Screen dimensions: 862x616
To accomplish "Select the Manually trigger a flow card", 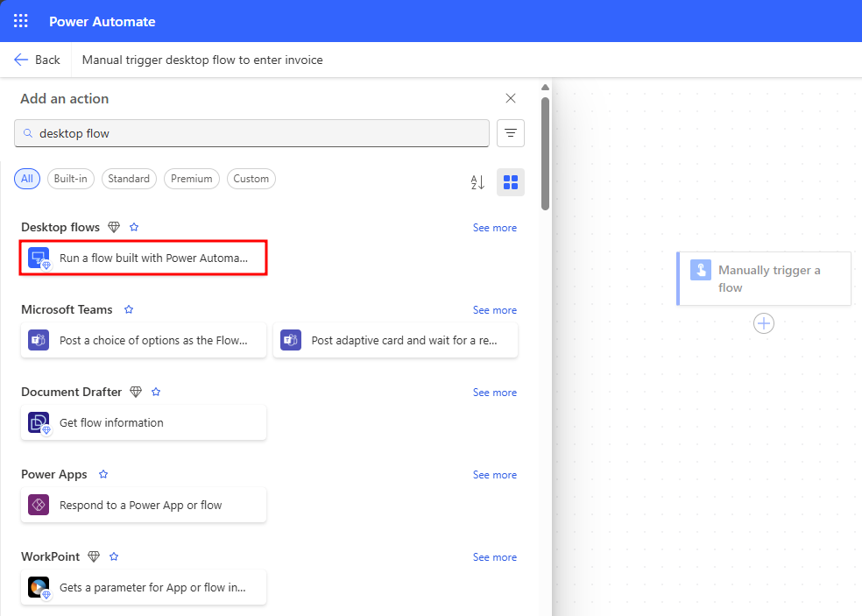I will click(x=764, y=279).
